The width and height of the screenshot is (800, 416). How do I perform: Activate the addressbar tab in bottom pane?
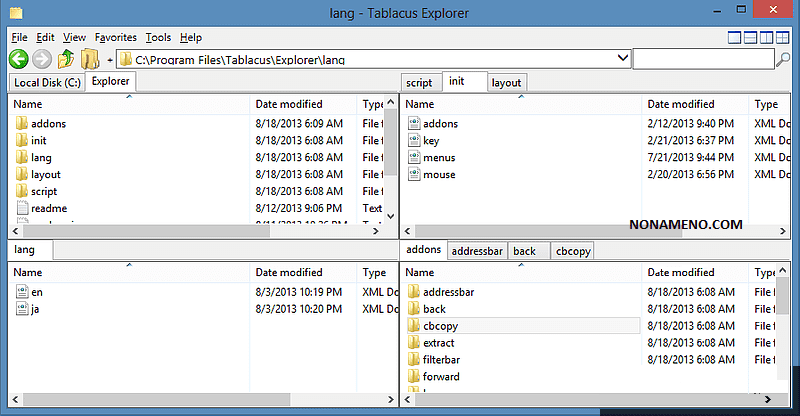(x=477, y=251)
